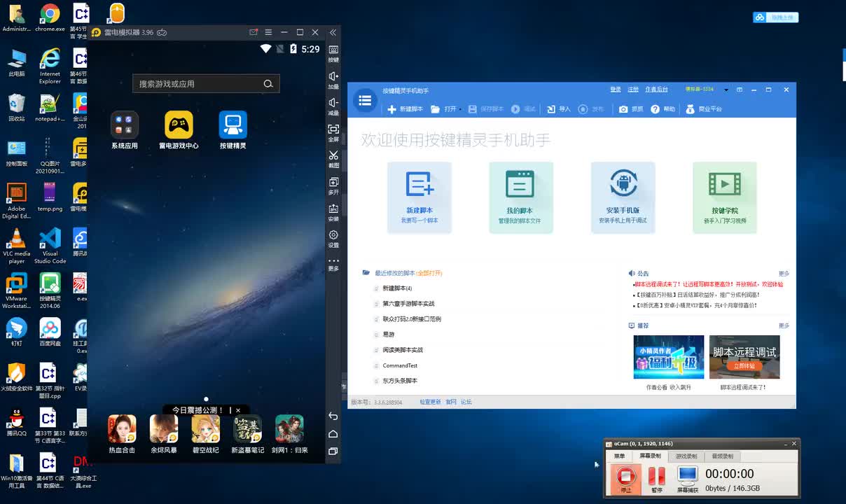Open recent script 易游
Viewport: 846px width, 504px height.
(x=389, y=335)
